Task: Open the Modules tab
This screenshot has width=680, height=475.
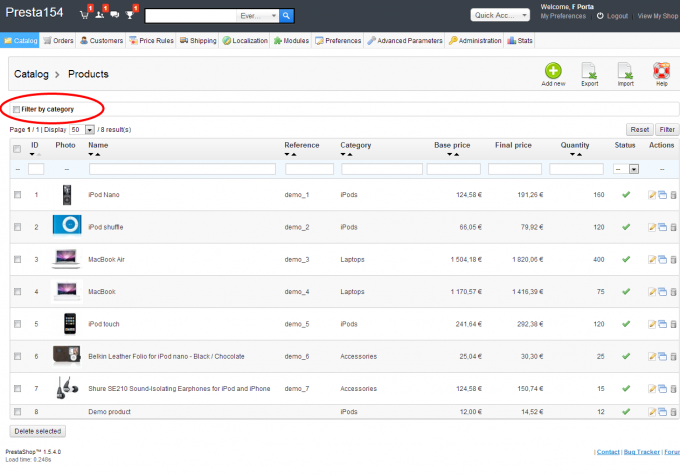Action: 291,41
